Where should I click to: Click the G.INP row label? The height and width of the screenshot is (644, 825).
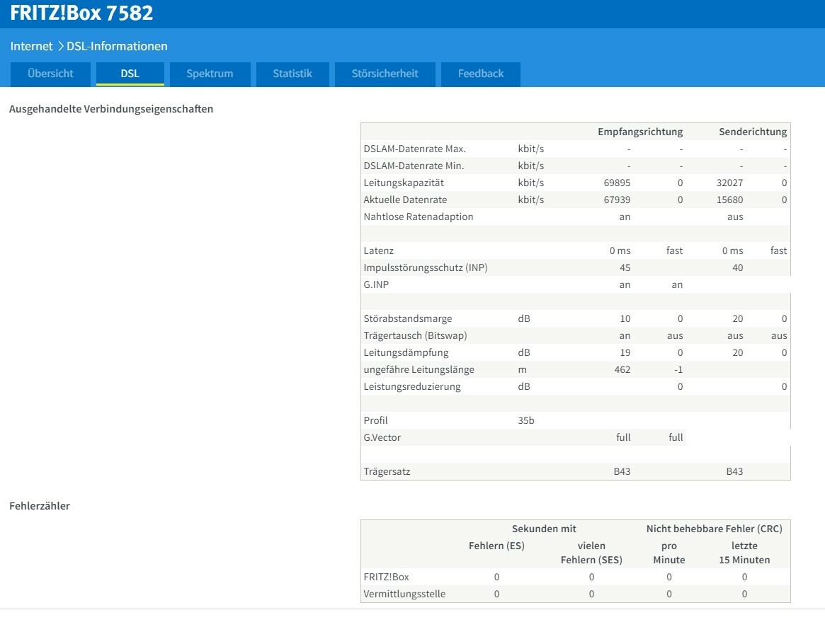376,284
